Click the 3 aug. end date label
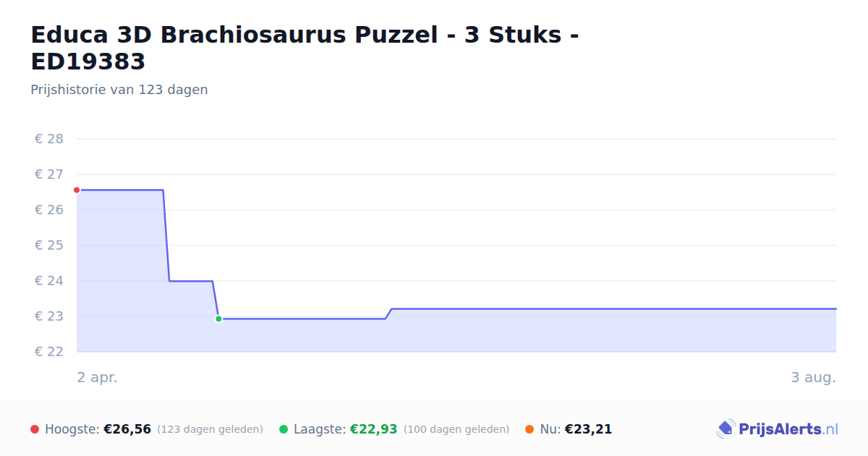The height and width of the screenshot is (456, 868). 813,378
